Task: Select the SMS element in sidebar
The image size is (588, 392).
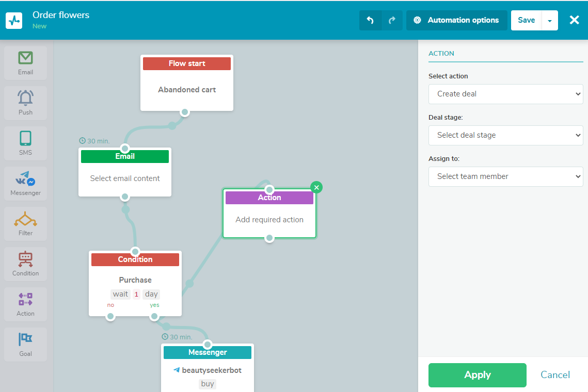Action: click(25, 143)
